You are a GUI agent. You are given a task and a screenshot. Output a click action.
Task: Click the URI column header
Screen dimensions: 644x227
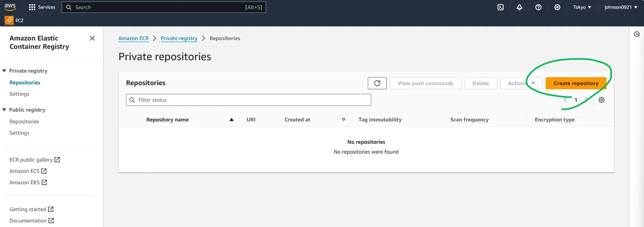pyautogui.click(x=251, y=120)
